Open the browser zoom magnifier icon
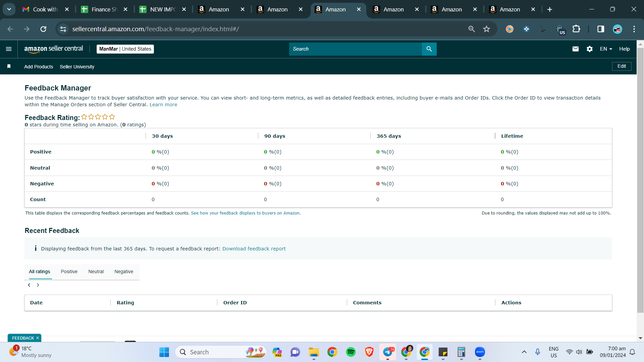 coord(472,29)
